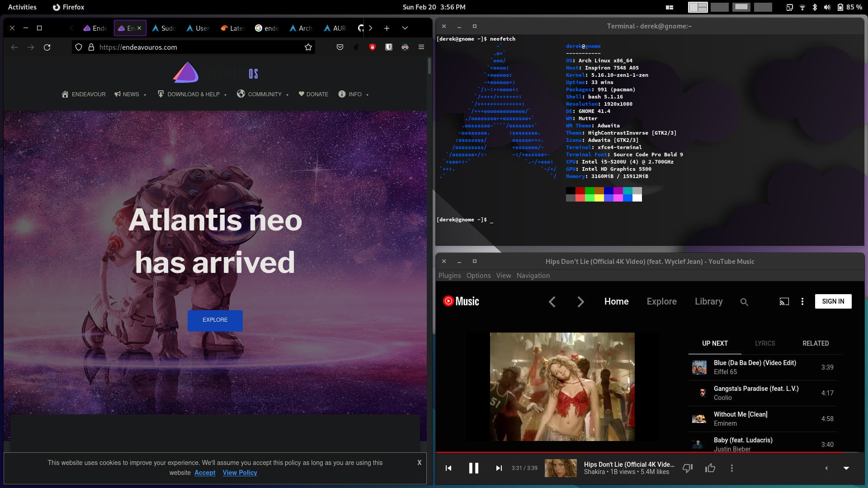
Task: Expand the Firefox tab list chevron
Action: tap(404, 28)
